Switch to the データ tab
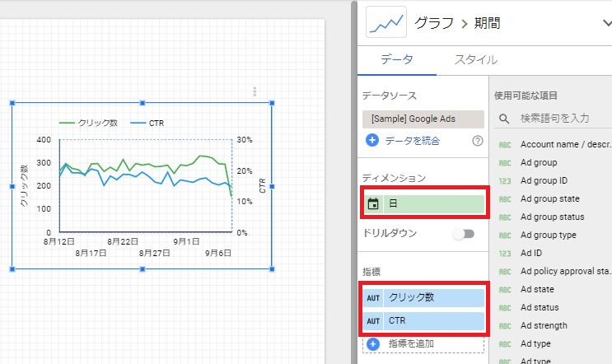 396,59
